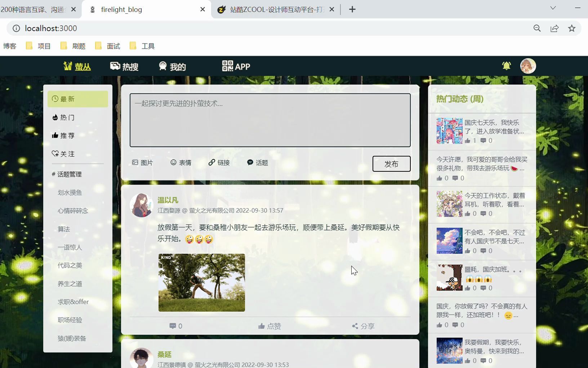Click the share page icon in address bar
588x368 pixels.
pyautogui.click(x=554, y=28)
